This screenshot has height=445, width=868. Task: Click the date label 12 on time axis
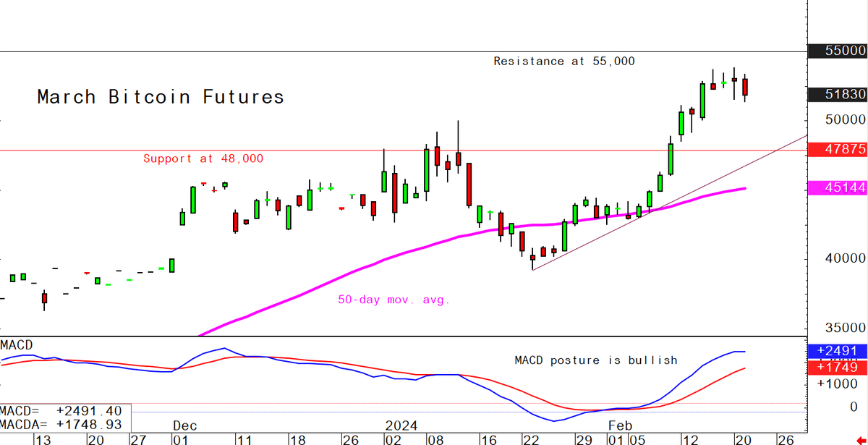click(691, 438)
